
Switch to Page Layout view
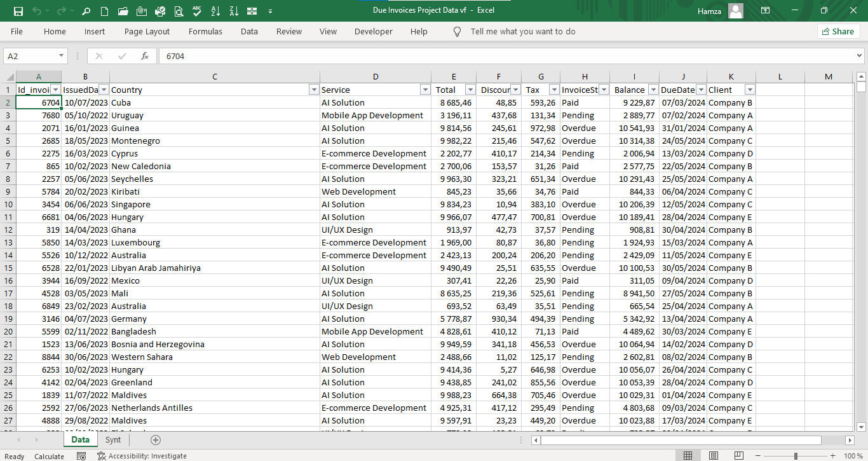(x=714, y=456)
